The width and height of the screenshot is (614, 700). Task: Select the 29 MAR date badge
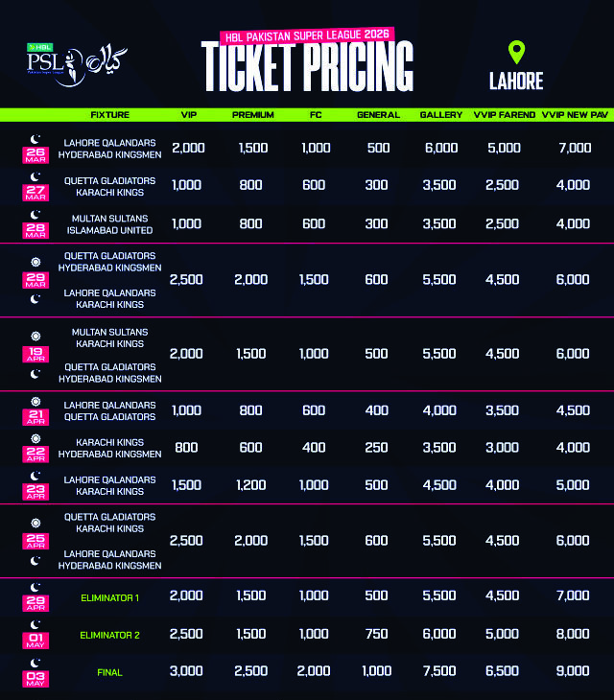click(35, 279)
